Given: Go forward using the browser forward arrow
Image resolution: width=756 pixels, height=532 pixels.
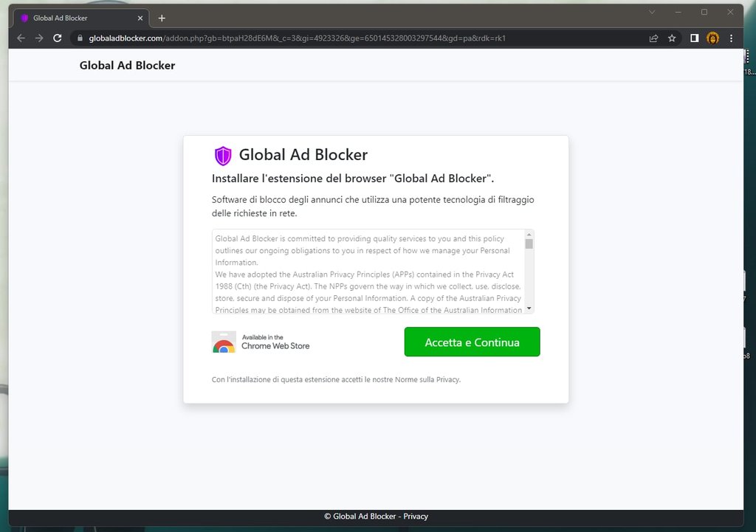Looking at the screenshot, I should [x=39, y=38].
